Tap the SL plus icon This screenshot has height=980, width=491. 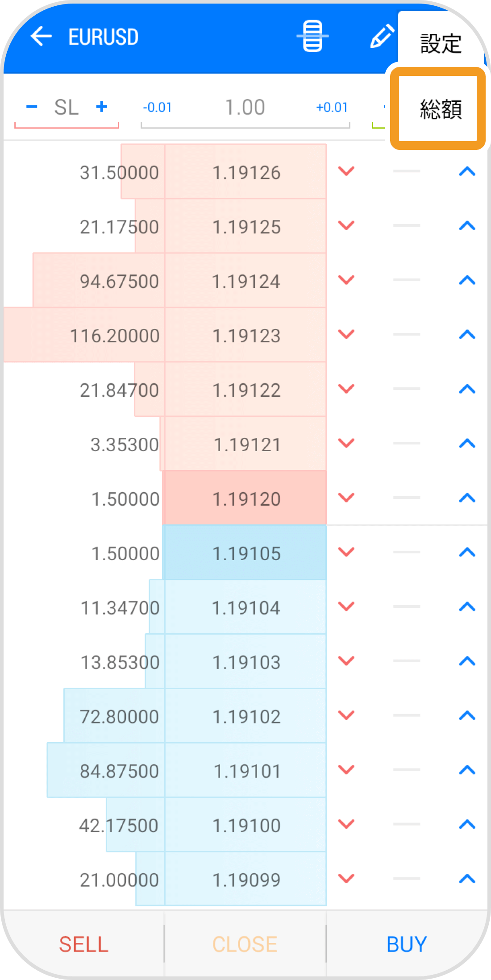point(102,107)
